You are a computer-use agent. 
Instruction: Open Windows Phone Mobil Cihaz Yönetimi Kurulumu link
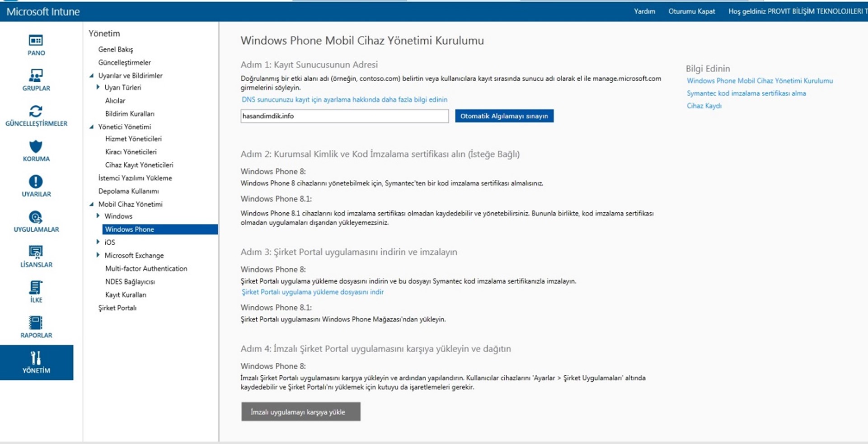tap(760, 81)
